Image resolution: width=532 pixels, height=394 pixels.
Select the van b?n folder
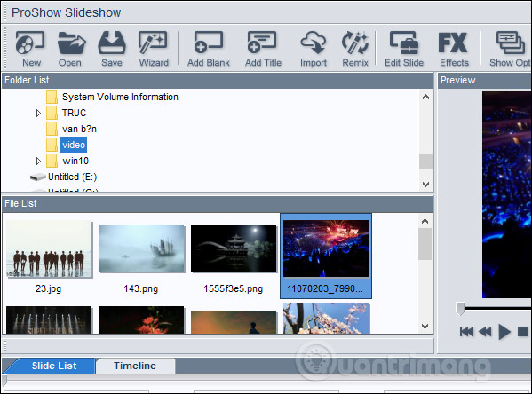(71, 129)
